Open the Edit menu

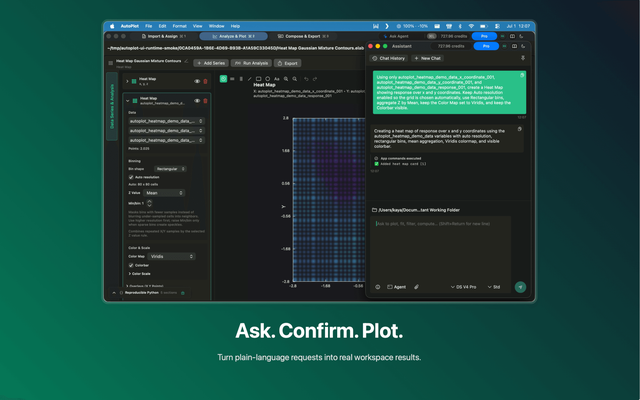(162, 26)
